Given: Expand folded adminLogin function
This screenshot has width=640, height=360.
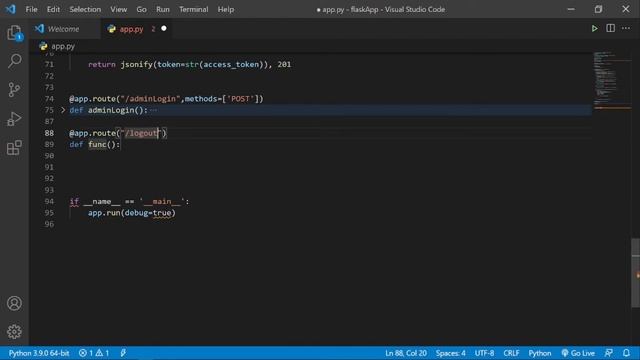Looking at the screenshot, I should (63, 110).
